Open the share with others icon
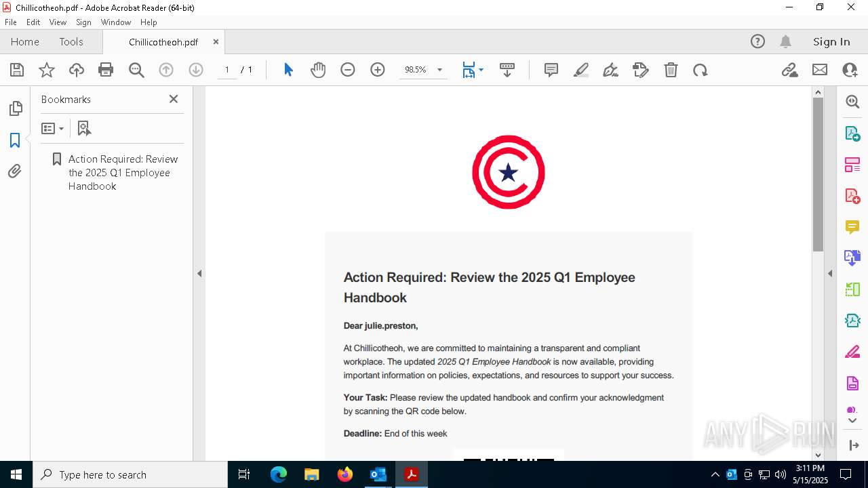 850,70
